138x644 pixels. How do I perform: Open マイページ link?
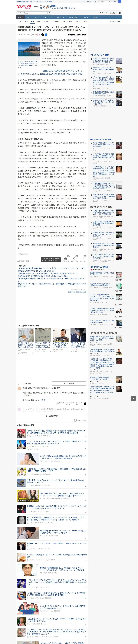tap(103, 13)
